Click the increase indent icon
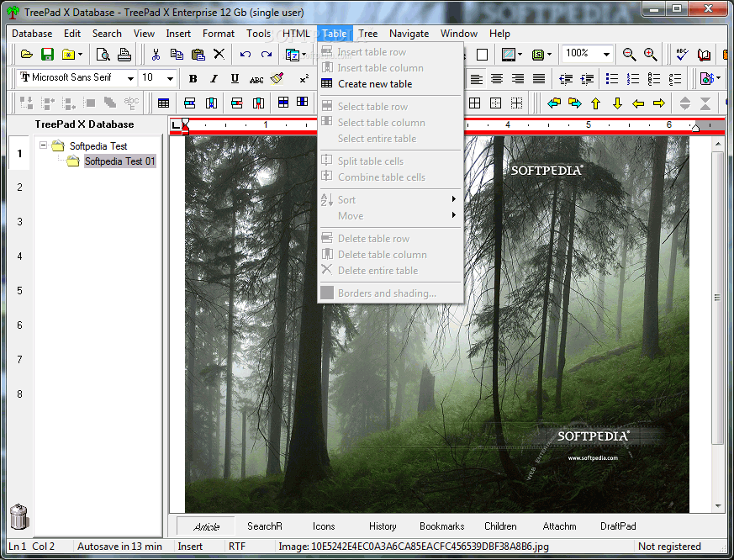Viewport: 734px width, 560px height. click(x=587, y=79)
